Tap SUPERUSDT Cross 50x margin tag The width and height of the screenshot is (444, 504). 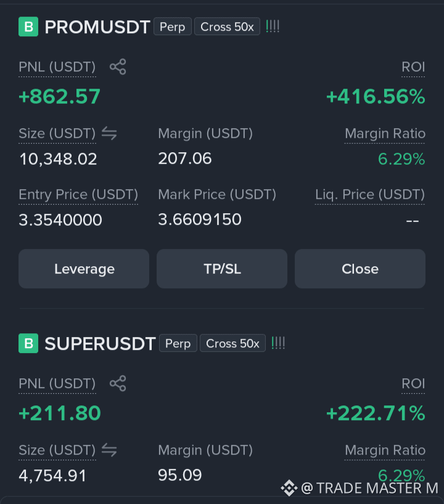[x=232, y=343]
